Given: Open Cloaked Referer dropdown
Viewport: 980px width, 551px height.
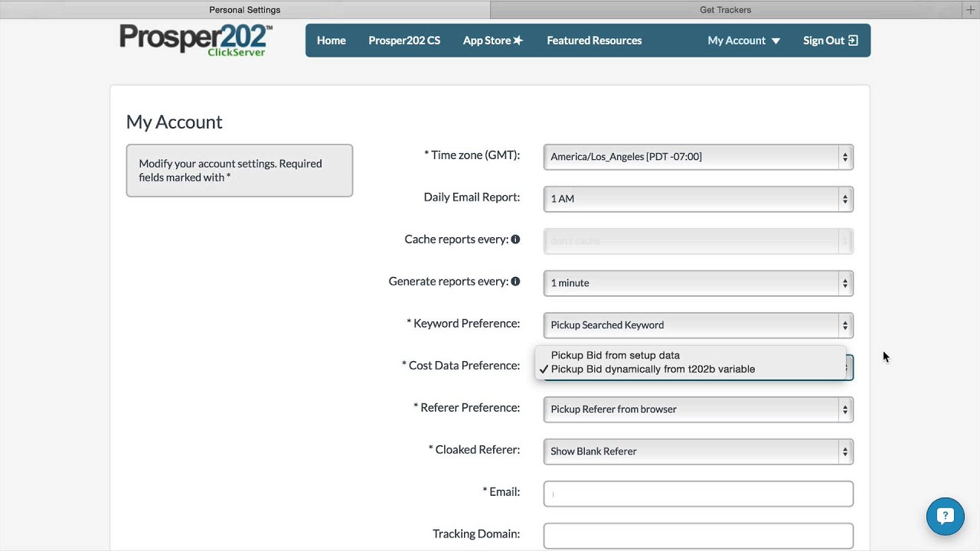Looking at the screenshot, I should point(698,452).
